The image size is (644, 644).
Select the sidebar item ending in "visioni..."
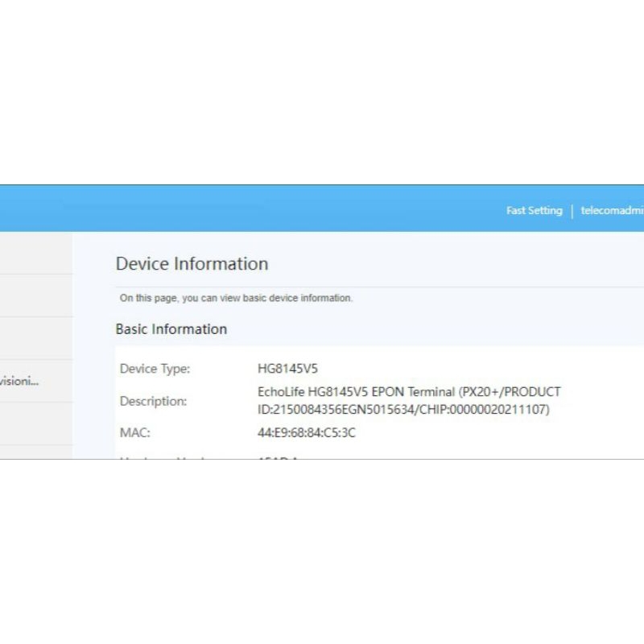tap(19, 381)
